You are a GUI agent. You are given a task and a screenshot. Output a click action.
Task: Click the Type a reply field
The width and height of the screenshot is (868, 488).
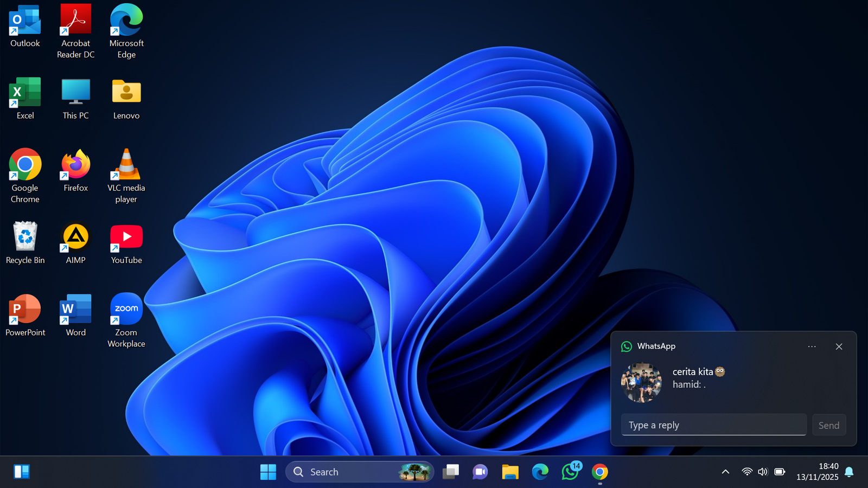(x=713, y=425)
